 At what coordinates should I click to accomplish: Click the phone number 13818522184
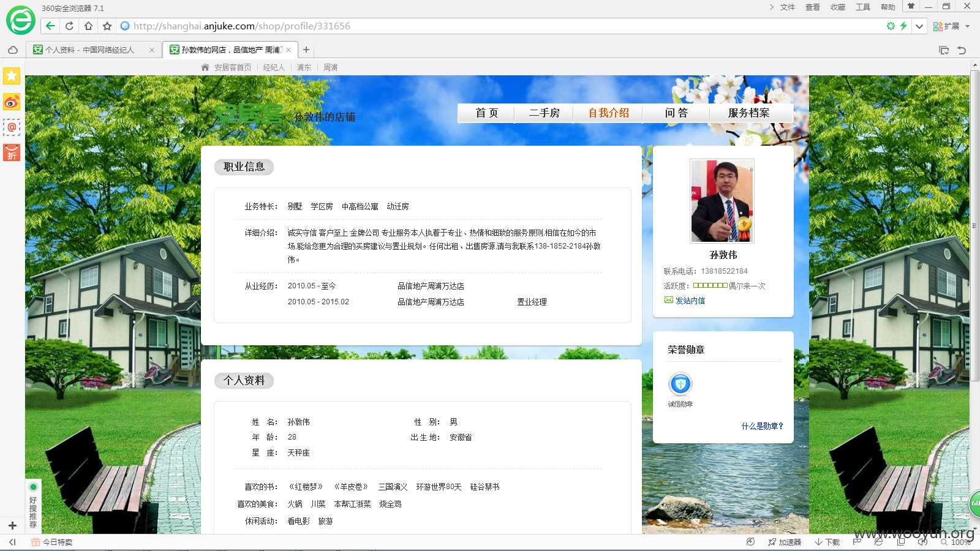point(725,271)
